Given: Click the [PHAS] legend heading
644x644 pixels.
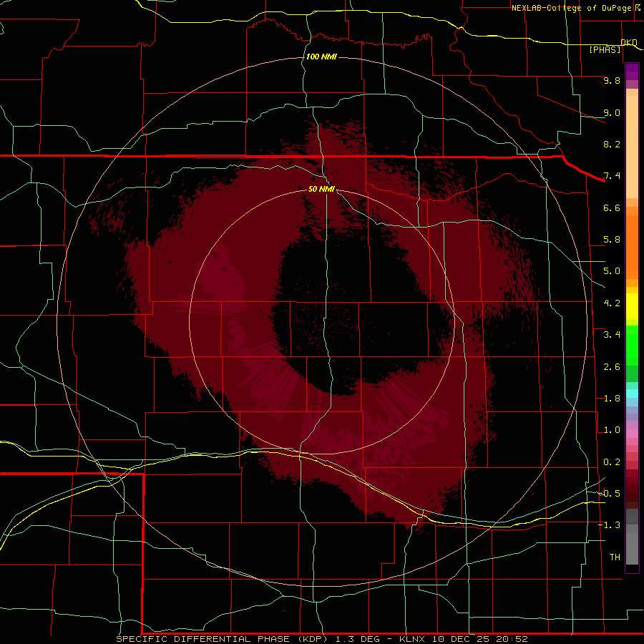Looking at the screenshot, I should point(605,49).
